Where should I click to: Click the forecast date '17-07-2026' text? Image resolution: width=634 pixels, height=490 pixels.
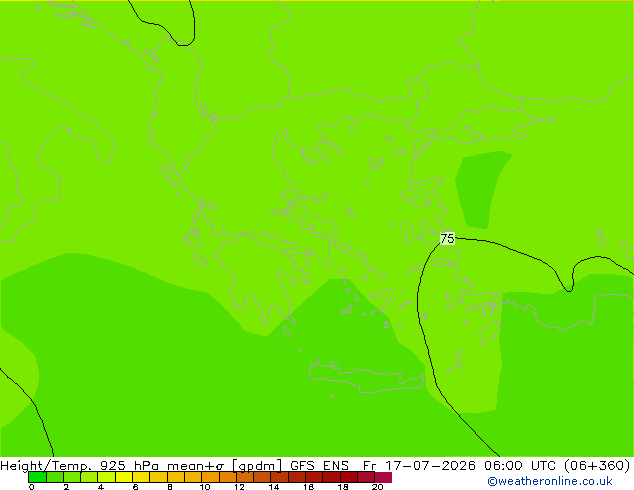[429, 465]
